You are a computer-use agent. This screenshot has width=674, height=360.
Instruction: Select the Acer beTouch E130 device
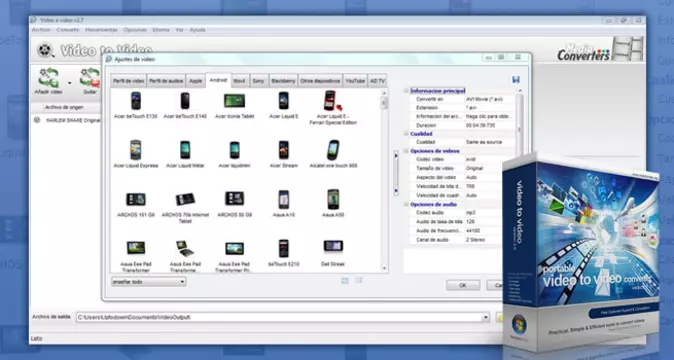[x=136, y=105]
